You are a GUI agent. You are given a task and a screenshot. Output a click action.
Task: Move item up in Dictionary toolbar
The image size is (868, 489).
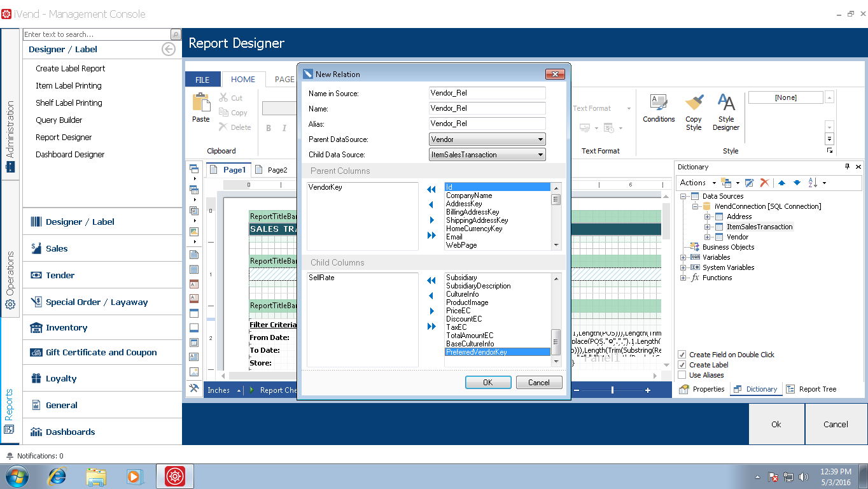782,183
